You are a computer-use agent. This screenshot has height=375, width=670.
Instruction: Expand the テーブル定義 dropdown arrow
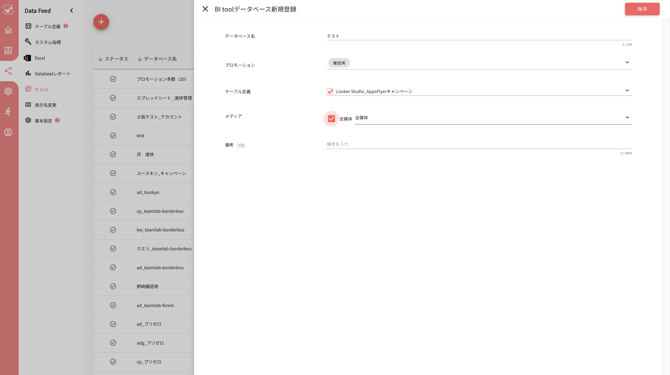[627, 91]
